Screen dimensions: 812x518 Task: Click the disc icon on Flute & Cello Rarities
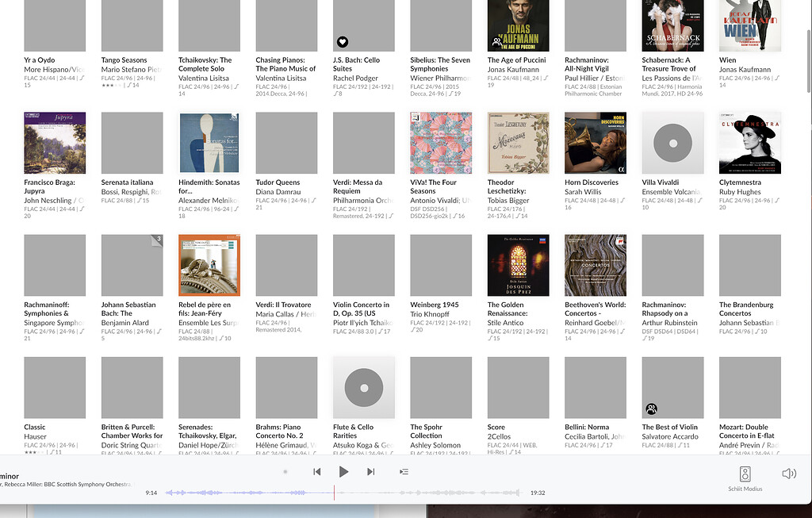[363, 386]
